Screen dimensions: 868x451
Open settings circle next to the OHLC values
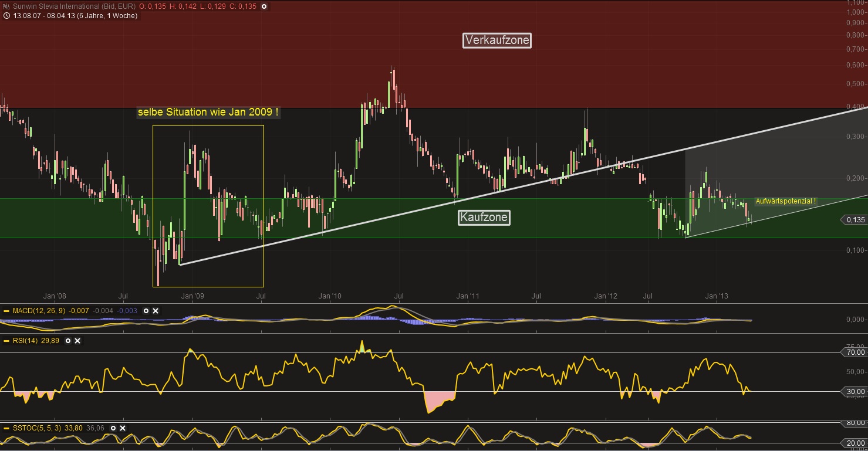click(264, 6)
